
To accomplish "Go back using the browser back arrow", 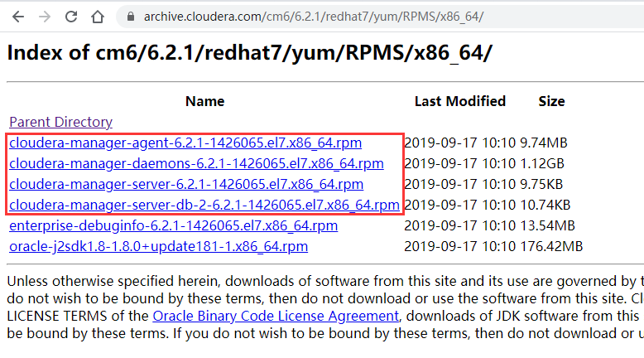I will 18,17.
